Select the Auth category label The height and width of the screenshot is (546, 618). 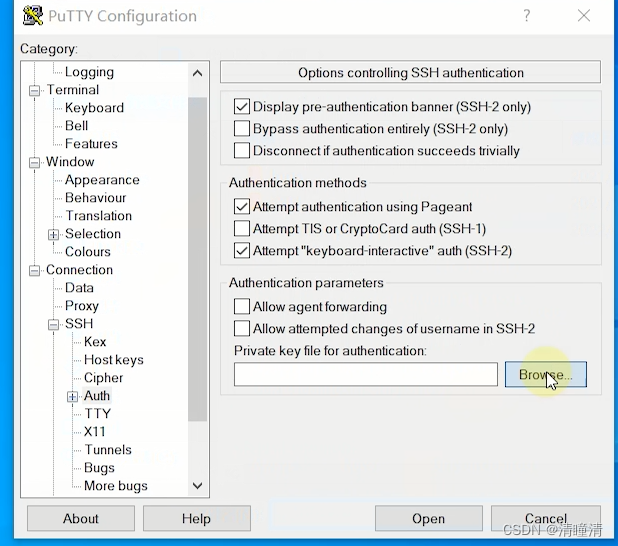pos(97,396)
